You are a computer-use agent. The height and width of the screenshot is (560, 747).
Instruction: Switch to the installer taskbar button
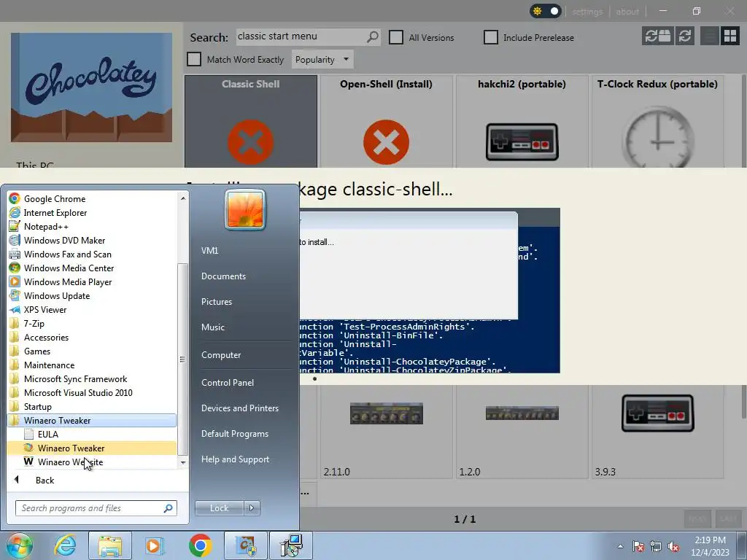[291, 545]
